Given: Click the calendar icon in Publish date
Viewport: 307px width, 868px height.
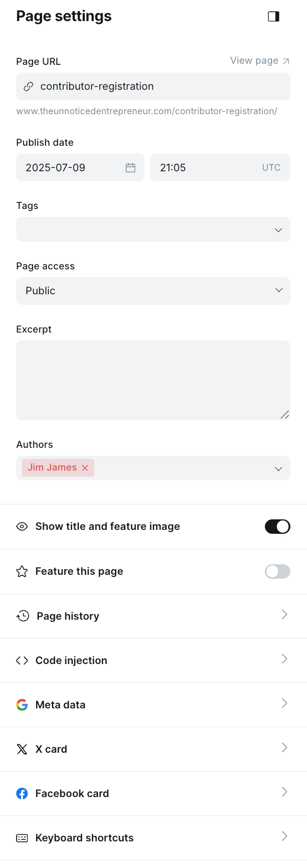Looking at the screenshot, I should [130, 167].
